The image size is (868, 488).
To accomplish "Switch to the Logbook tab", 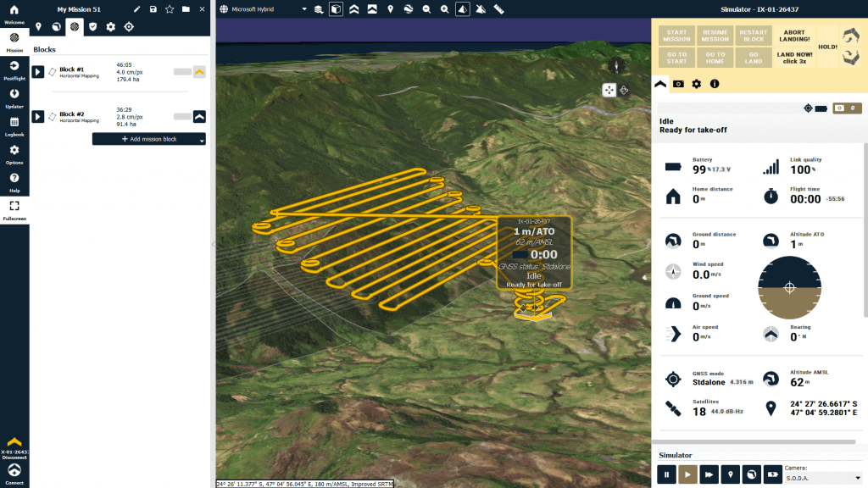I will click(x=14, y=119).
